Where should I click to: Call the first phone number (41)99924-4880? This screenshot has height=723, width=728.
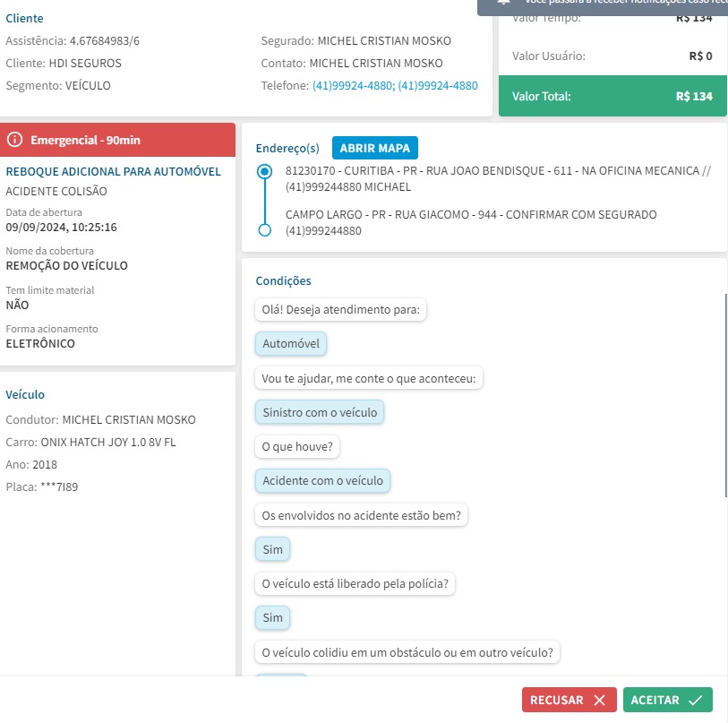(353, 85)
